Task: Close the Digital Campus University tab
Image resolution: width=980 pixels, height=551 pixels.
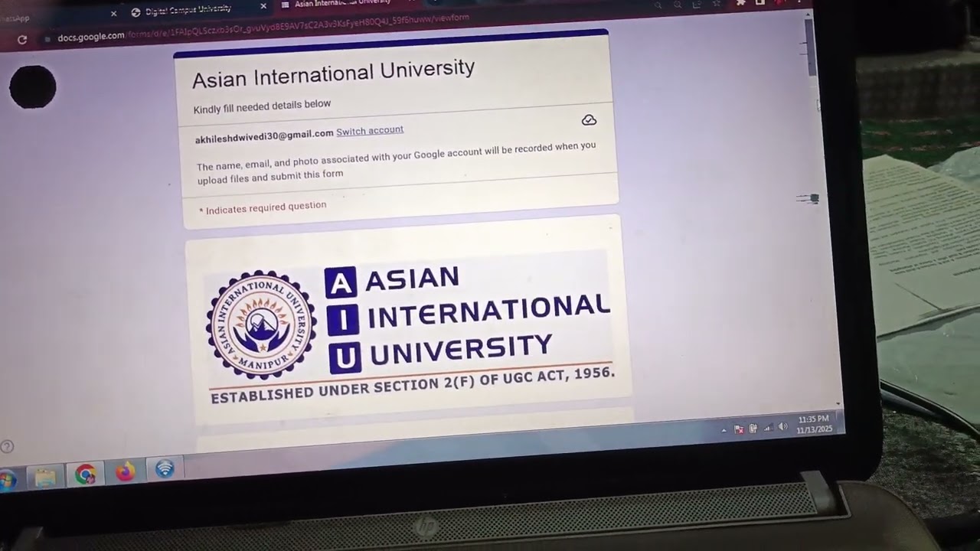Action: tap(263, 6)
